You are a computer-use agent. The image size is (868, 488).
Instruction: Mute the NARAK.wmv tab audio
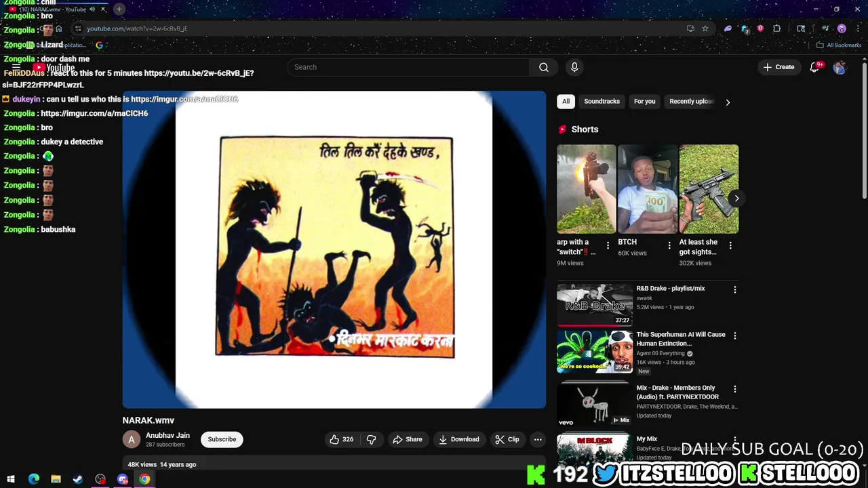[92, 9]
